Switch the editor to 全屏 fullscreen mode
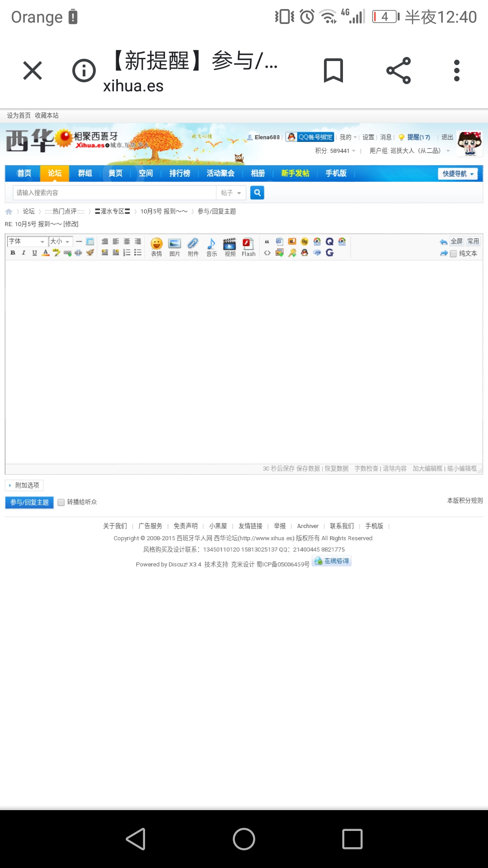This screenshot has width=488, height=868. [457, 241]
